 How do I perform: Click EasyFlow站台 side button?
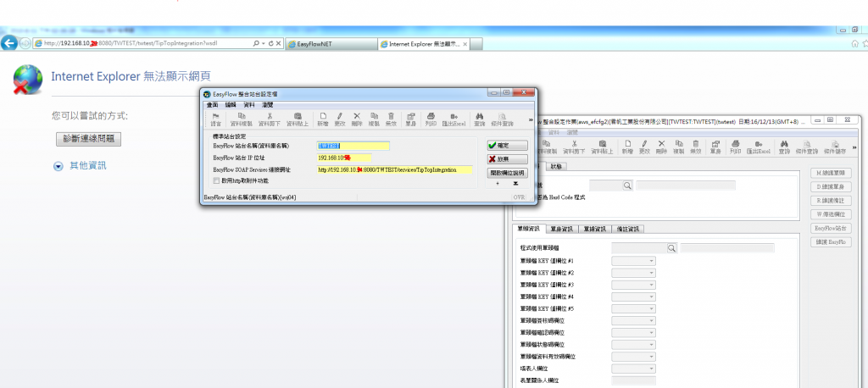831,228
